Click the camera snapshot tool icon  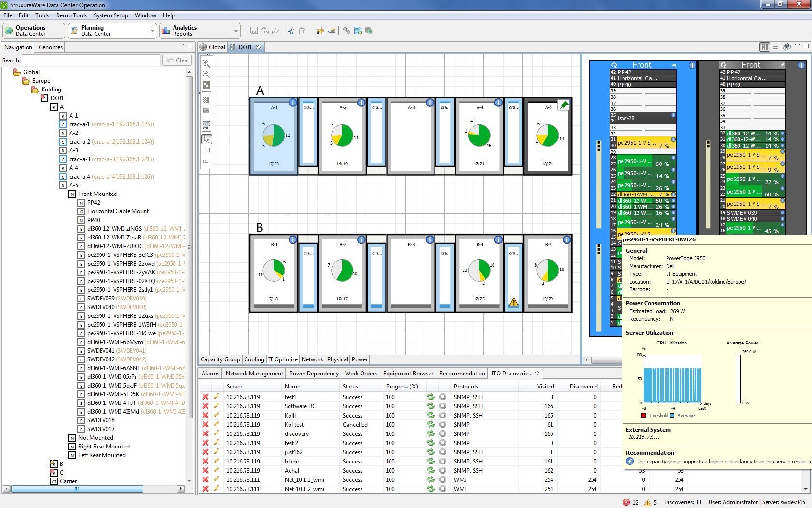click(x=206, y=110)
